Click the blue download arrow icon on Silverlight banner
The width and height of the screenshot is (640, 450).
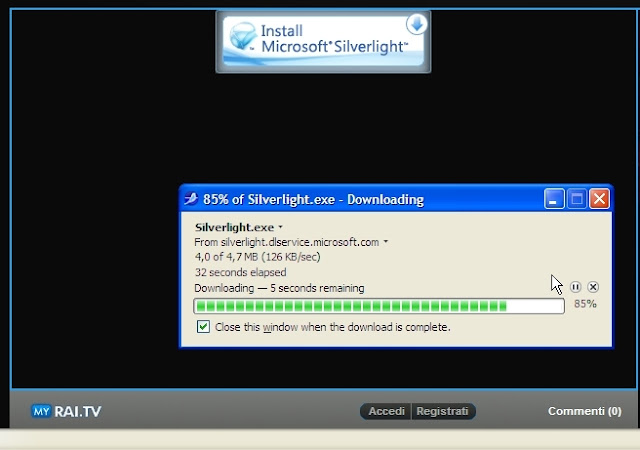[416, 25]
